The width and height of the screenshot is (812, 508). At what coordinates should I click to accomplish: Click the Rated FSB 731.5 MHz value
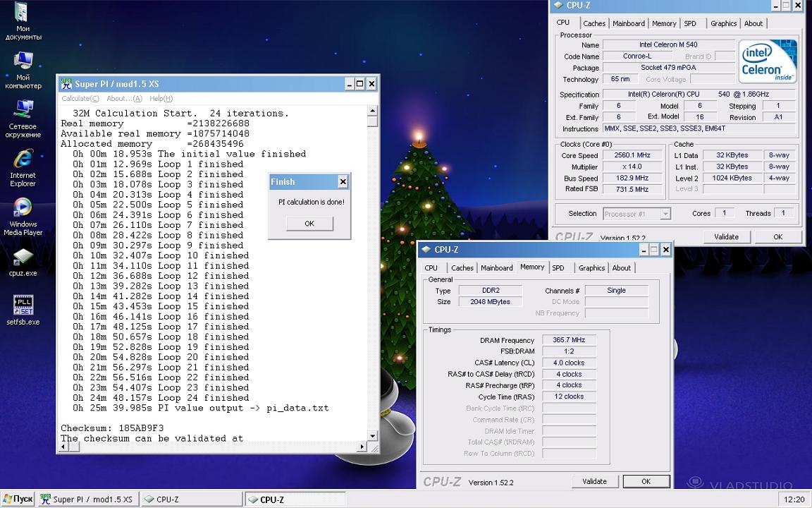click(x=632, y=189)
